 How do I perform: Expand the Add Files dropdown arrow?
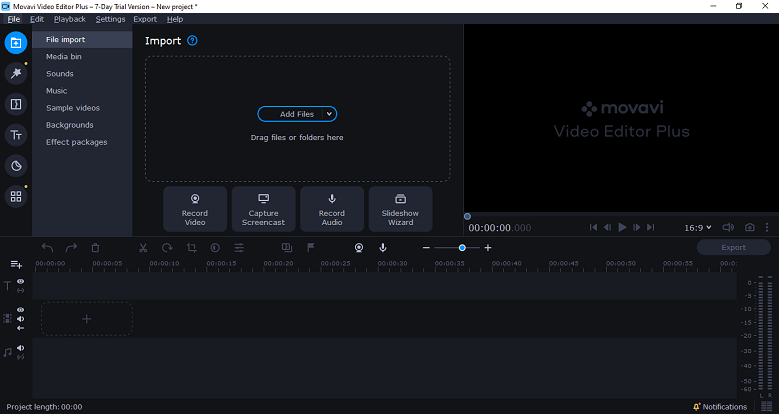point(329,114)
